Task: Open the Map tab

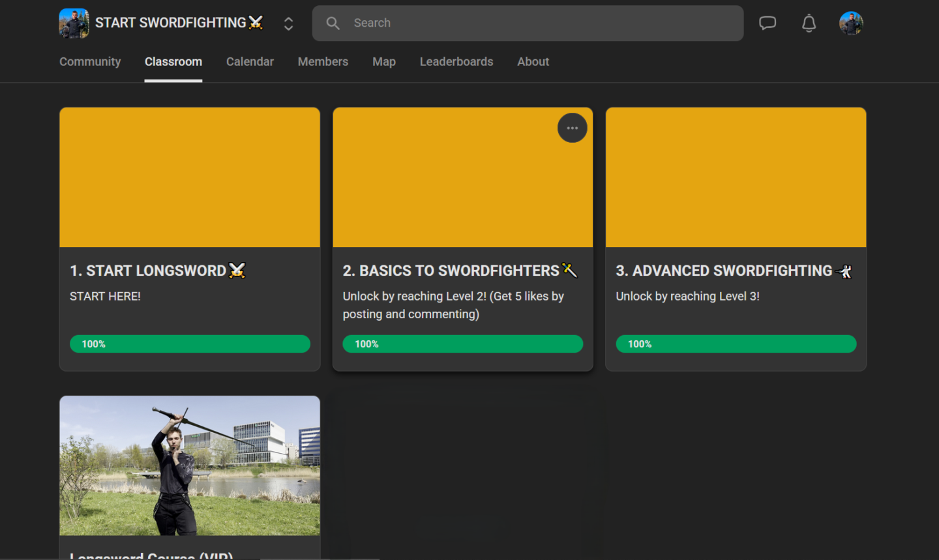Action: [384, 62]
